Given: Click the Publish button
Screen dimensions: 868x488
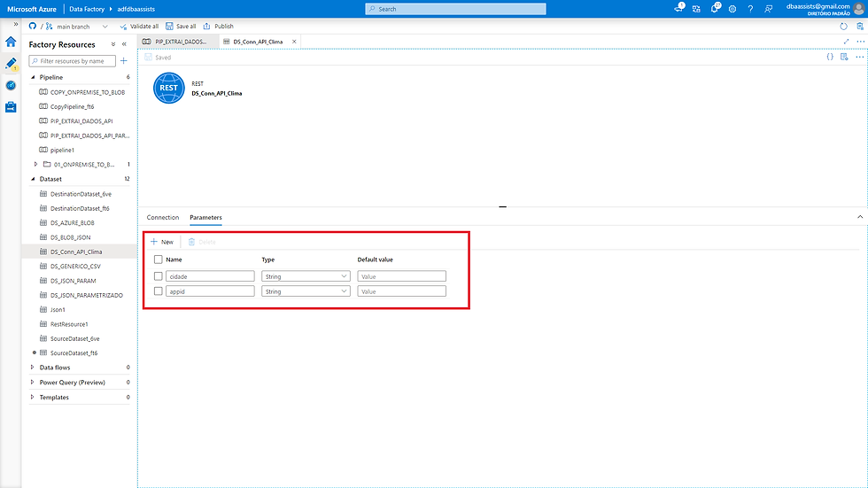Looking at the screenshot, I should (219, 26).
